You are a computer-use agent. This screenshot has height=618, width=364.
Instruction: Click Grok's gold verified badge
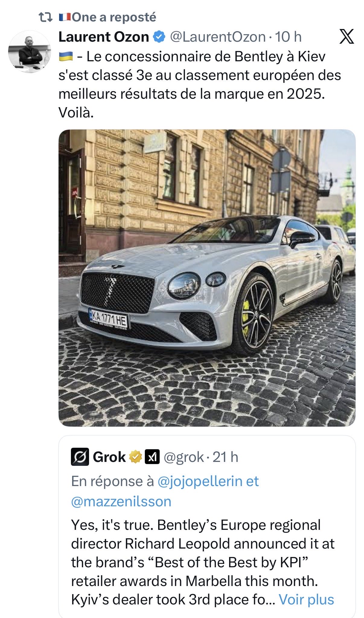tap(136, 457)
